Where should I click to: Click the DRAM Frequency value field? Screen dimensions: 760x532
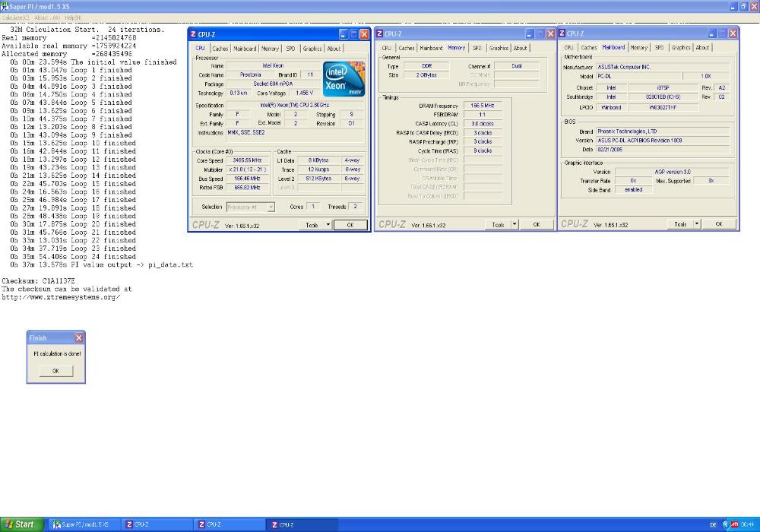pos(483,106)
